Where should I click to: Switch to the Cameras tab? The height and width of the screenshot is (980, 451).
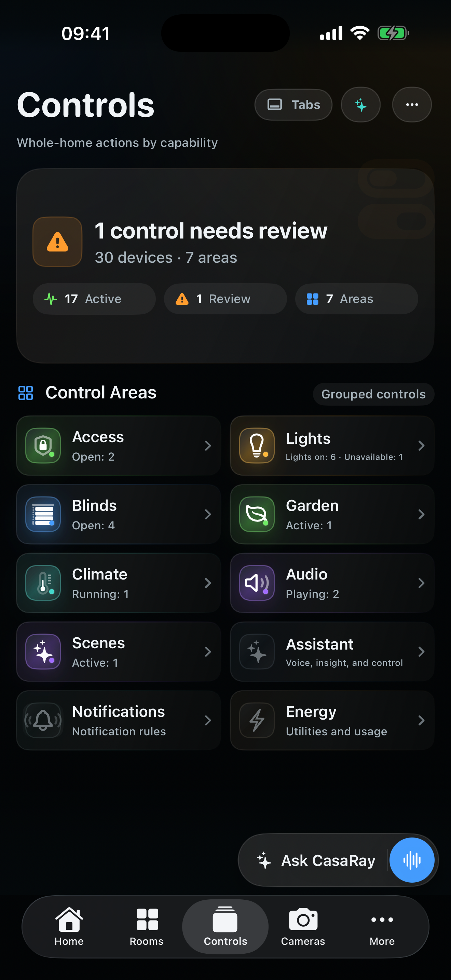tap(303, 927)
